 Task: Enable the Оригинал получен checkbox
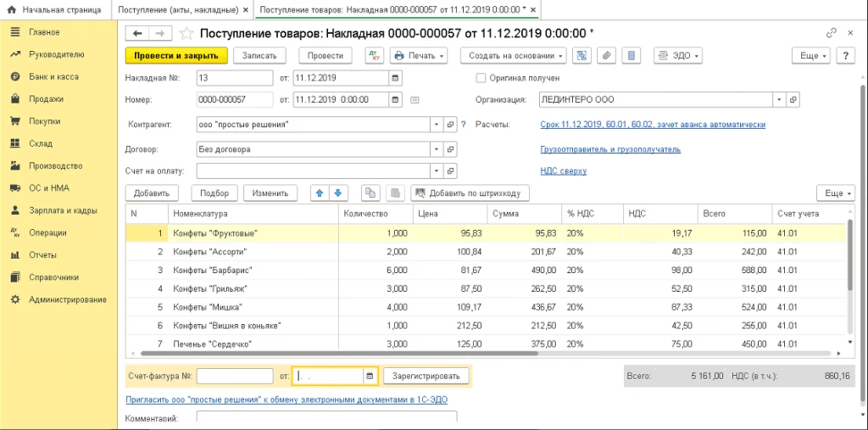[x=481, y=78]
